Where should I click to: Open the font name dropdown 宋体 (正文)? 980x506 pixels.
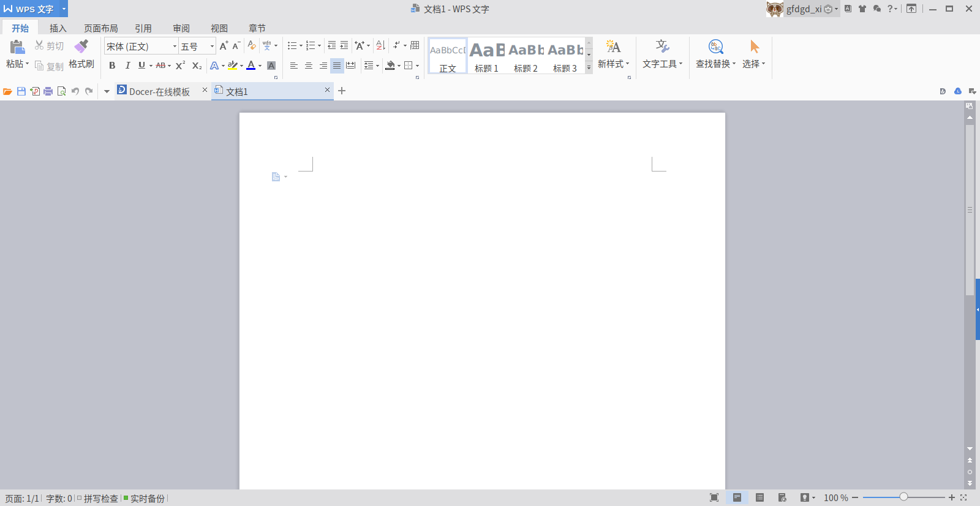click(175, 47)
